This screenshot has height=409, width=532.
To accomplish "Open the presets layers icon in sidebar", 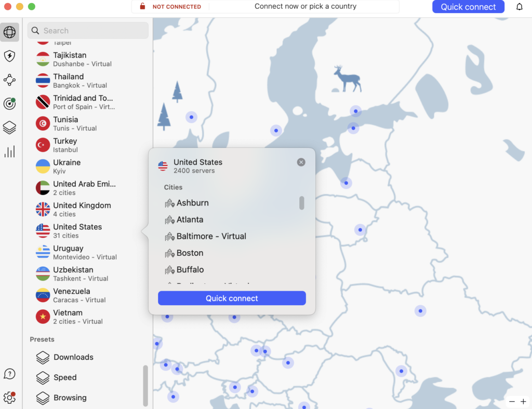I will click(x=9, y=128).
